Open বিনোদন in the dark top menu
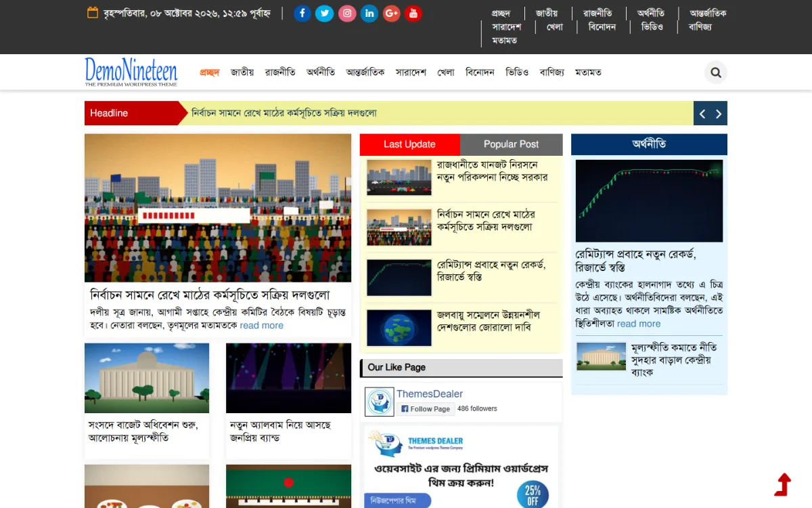812x508 pixels. click(x=602, y=27)
